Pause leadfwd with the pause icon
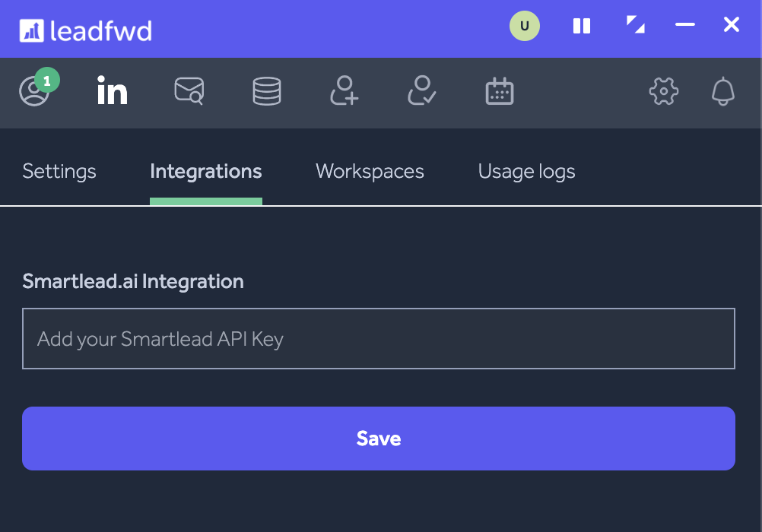Image resolution: width=762 pixels, height=532 pixels. (x=581, y=26)
